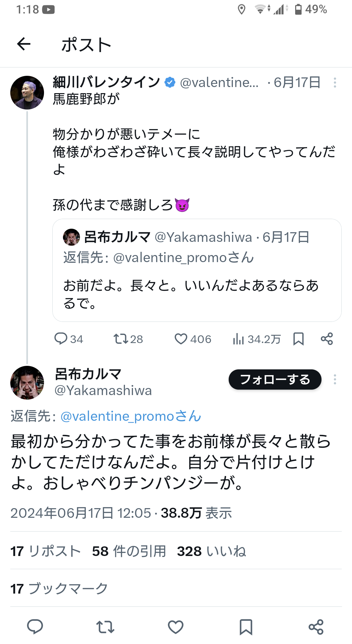Viewport: 352px width, 644px height.
Task: Open 細川バレンタイン's profile picture
Action: click(27, 93)
